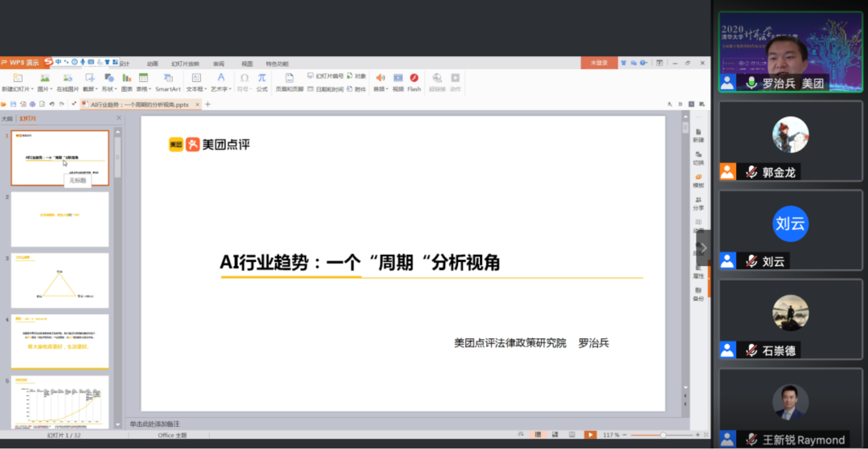868x449 pixels.
Task: Switch to the Slides (幻灯片) pane tab
Action: tap(28, 119)
